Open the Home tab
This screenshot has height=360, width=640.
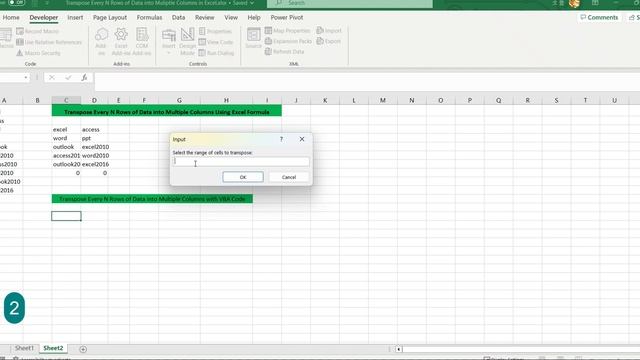[11, 18]
